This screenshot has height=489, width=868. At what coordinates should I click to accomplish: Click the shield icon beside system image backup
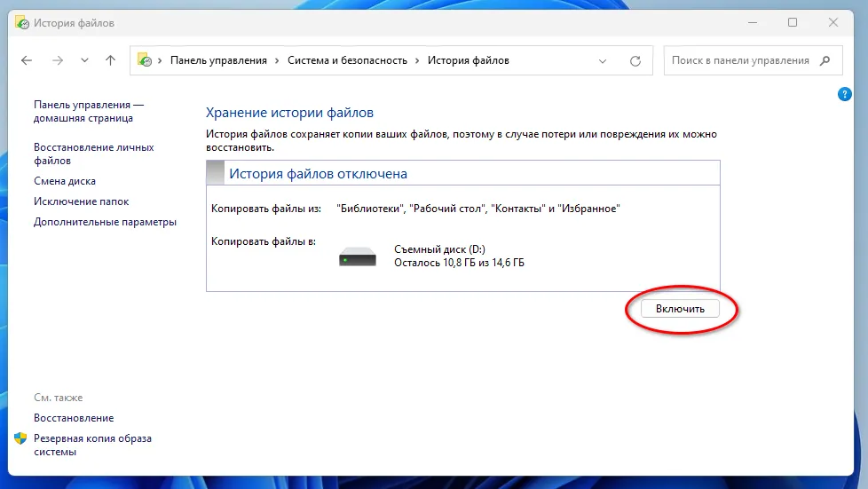(20, 438)
